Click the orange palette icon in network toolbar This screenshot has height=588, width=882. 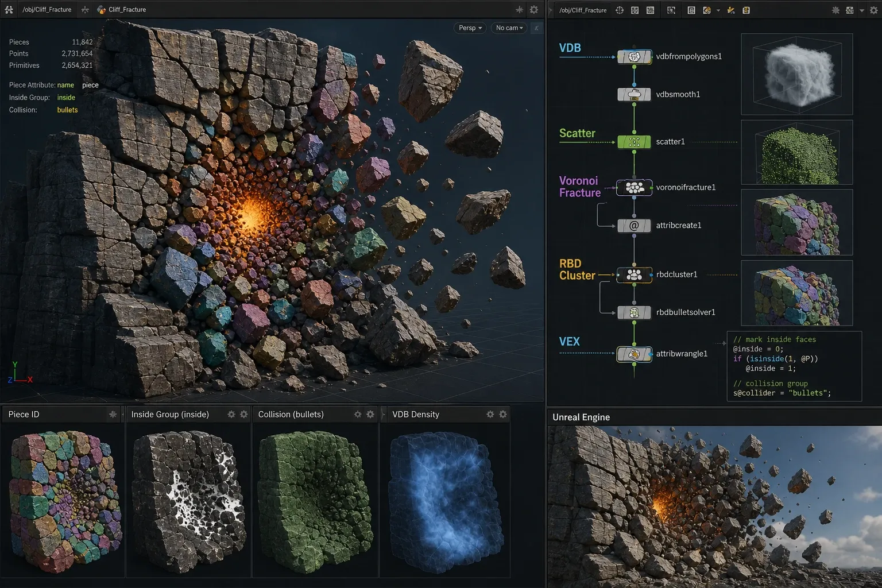point(707,10)
